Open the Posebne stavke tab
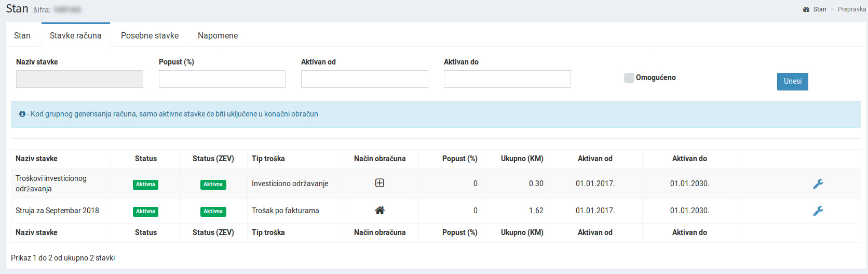Viewport: 868px width, 274px height. (x=150, y=35)
